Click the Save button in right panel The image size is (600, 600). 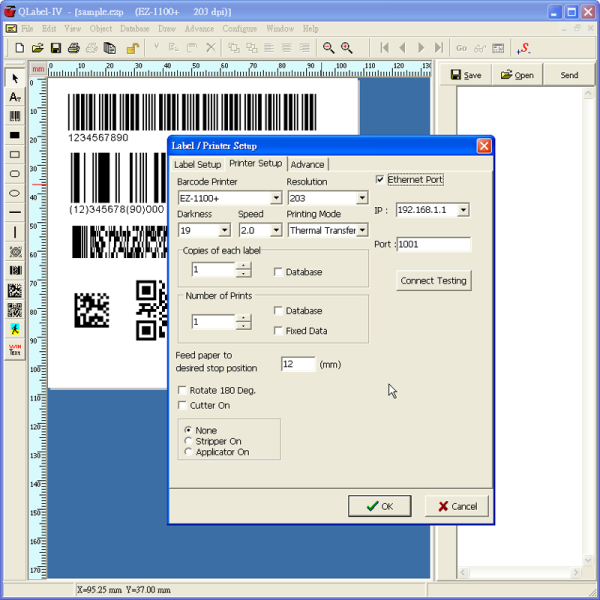click(466, 75)
